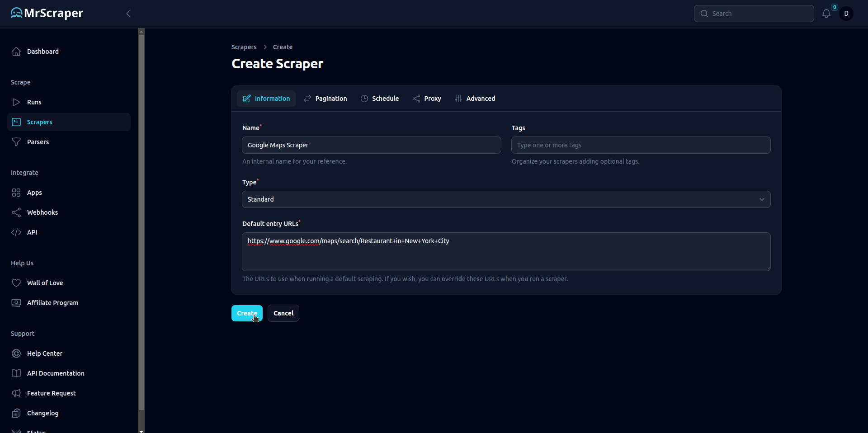This screenshot has height=433, width=868.
Task: Click the search magnifier icon
Action: click(x=704, y=14)
